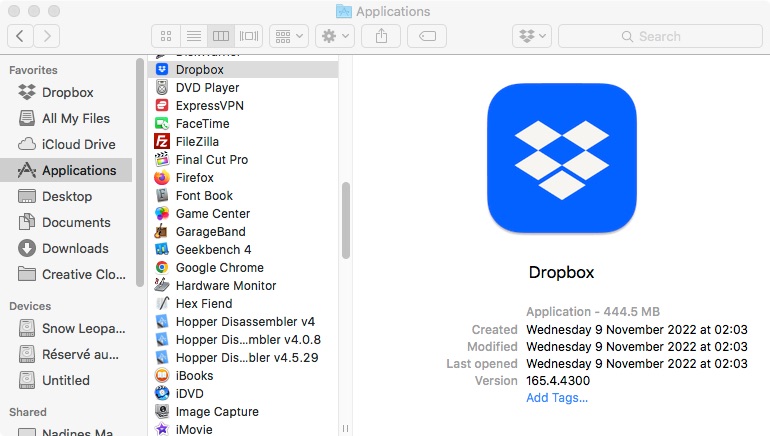This screenshot has height=436, width=770.
Task: Open the Action gear menu
Action: pyautogui.click(x=335, y=36)
